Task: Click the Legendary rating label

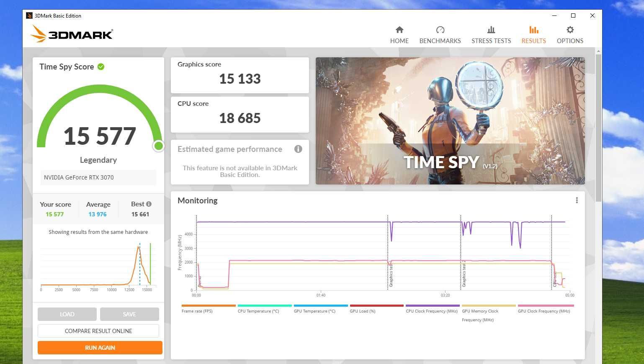Action: [x=98, y=160]
